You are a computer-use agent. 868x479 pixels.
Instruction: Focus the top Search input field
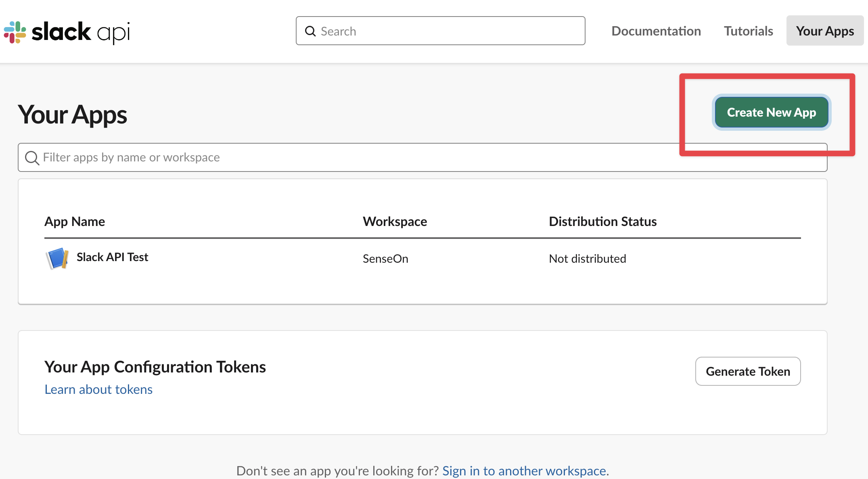[x=440, y=31]
